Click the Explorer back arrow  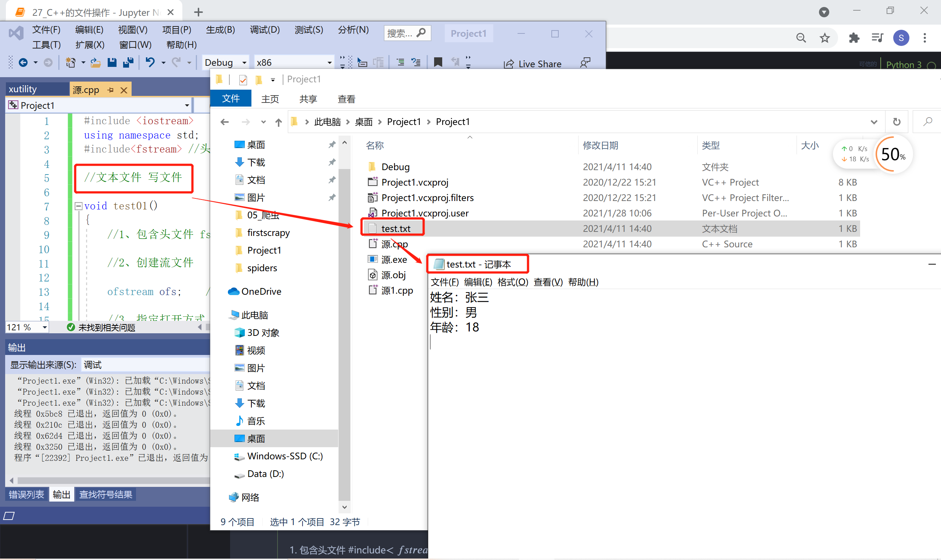[225, 122]
